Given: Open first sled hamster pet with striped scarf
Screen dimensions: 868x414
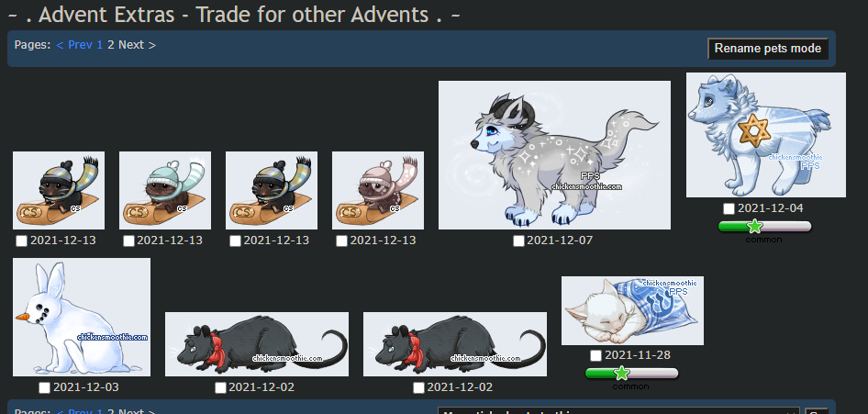Looking at the screenshot, I should (59, 190).
